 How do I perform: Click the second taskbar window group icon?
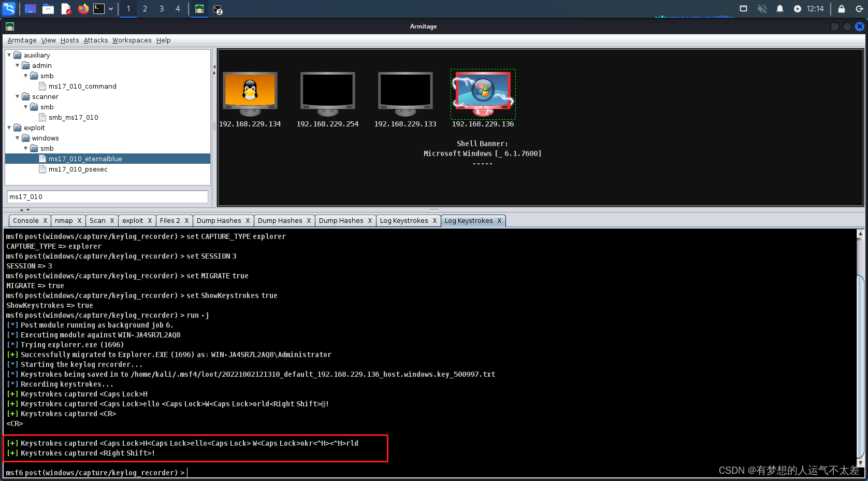[218, 9]
